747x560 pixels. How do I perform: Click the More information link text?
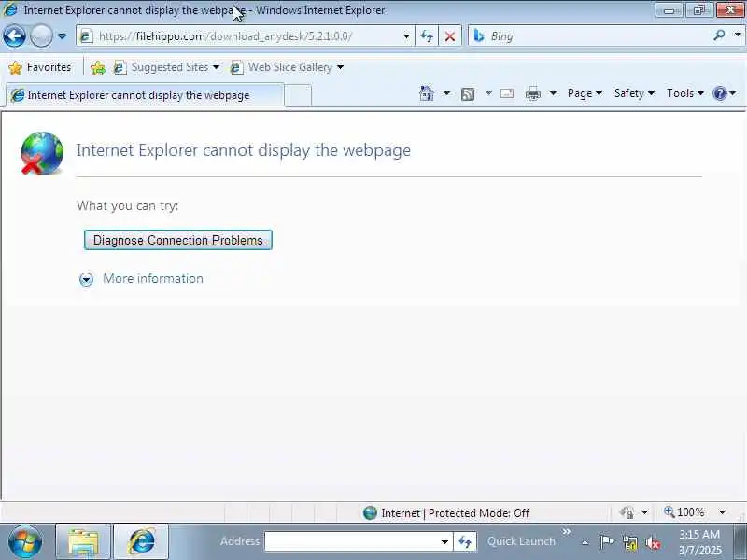tap(153, 278)
